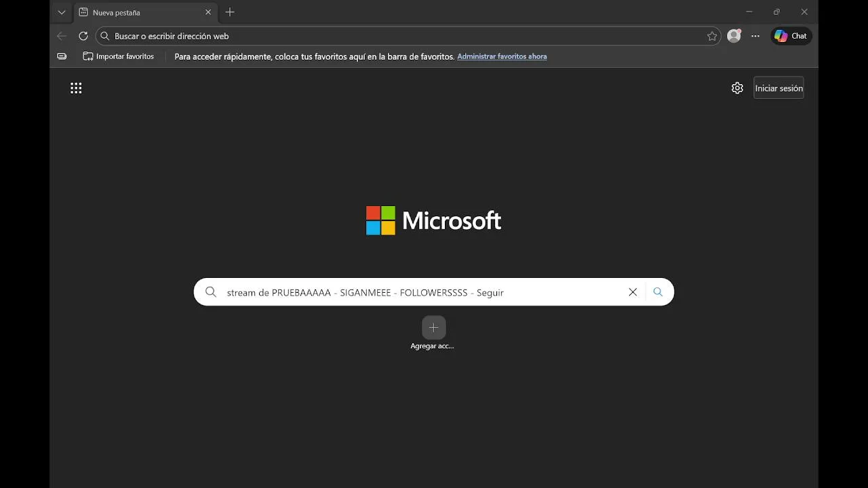Screen dimensions: 868x488
Task: Open page settings gear icon
Action: (x=737, y=88)
